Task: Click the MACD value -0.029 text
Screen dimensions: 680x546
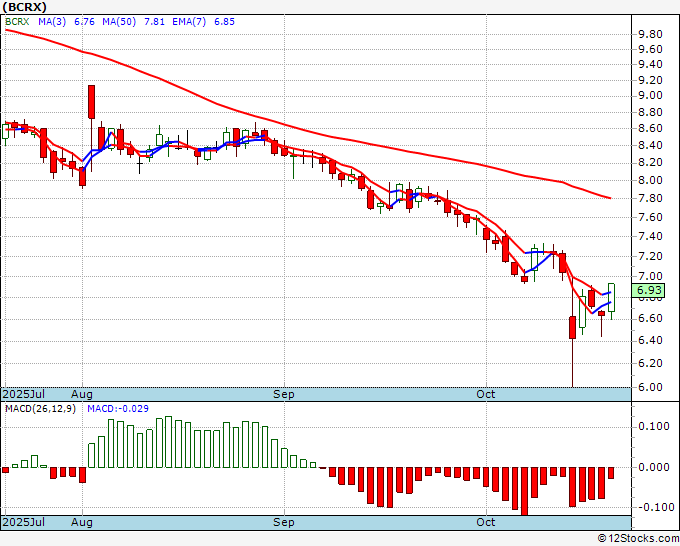Action: [x=118, y=409]
